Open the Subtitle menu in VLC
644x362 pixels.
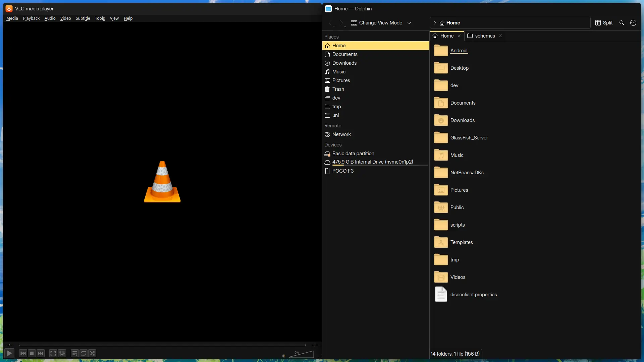click(83, 18)
